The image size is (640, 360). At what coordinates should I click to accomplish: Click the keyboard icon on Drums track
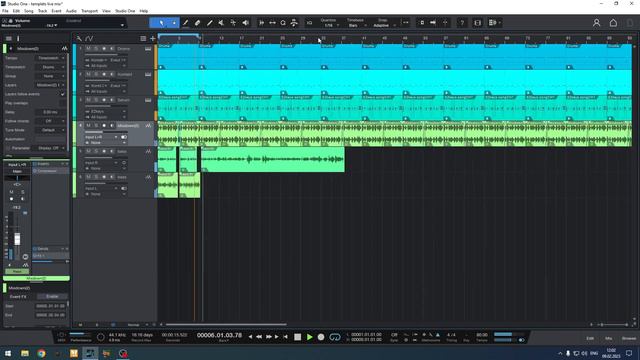coord(148,49)
